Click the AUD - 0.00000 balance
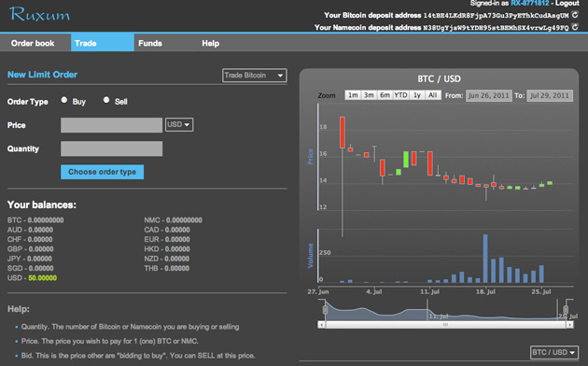Viewport: 588px width, 366px height. pos(30,230)
